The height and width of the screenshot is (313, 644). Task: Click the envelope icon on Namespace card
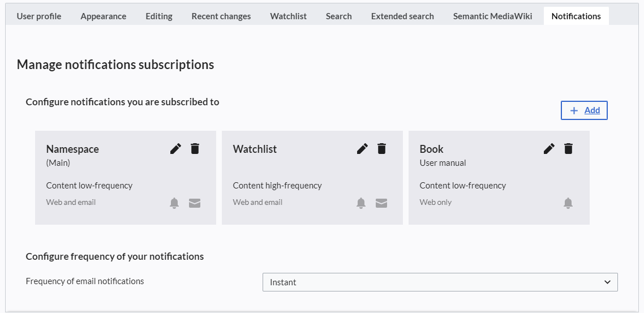pos(195,203)
